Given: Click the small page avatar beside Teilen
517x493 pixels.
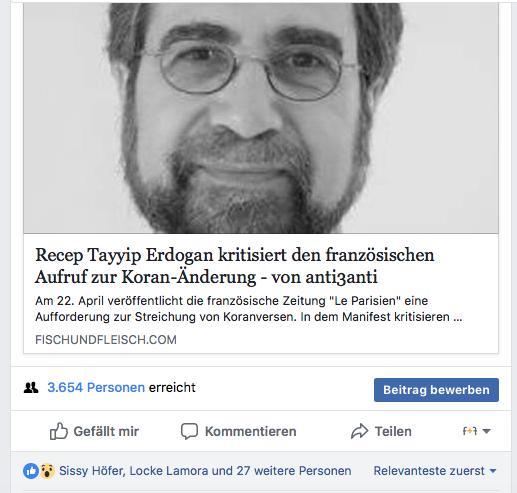Looking at the screenshot, I should point(470,431).
